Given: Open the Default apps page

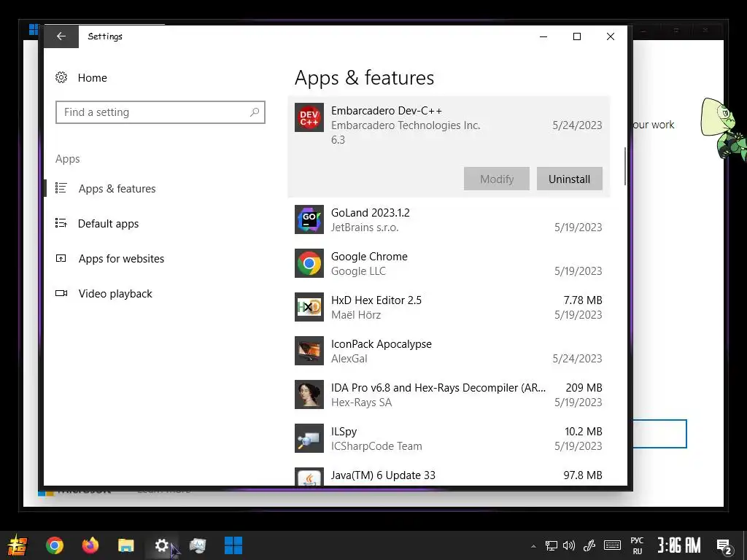Looking at the screenshot, I should pos(108,223).
